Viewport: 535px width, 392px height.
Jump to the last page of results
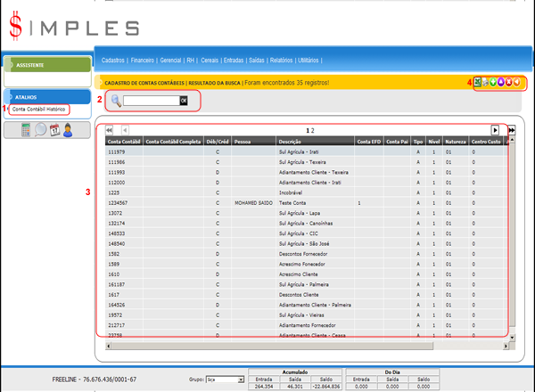pos(512,130)
